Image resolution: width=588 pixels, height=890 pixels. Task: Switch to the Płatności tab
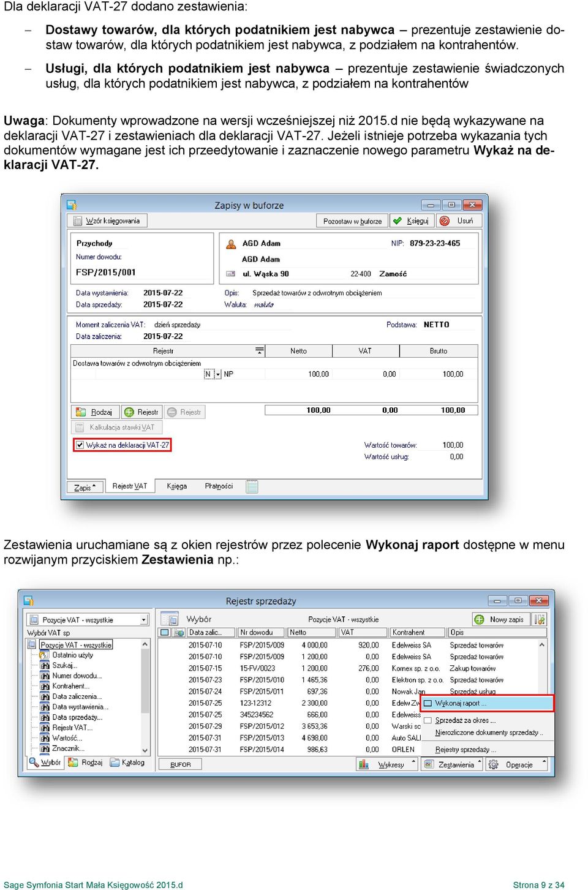(219, 486)
